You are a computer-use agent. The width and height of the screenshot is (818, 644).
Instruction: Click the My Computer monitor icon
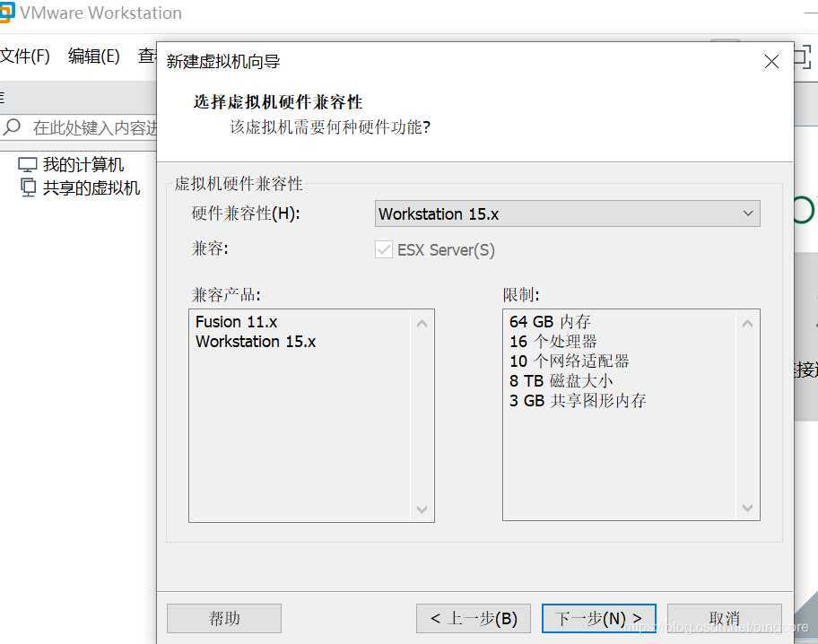(28, 165)
